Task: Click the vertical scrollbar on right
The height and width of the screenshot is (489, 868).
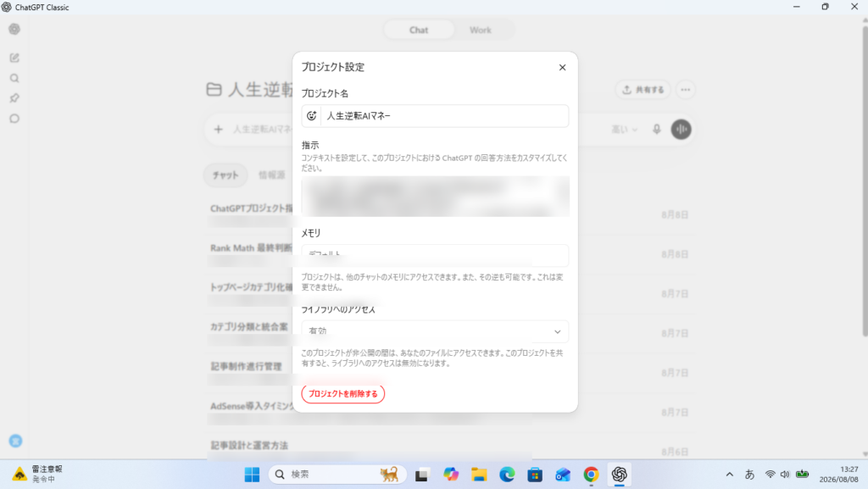Action: tap(865, 180)
